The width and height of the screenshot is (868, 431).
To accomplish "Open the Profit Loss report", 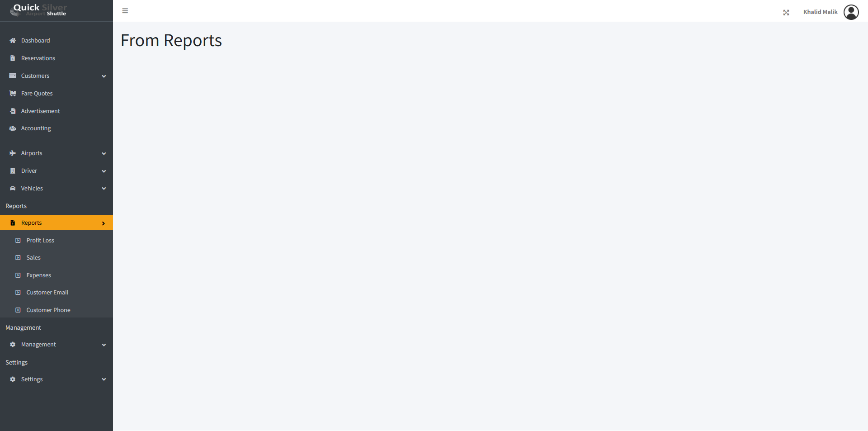I will (40, 241).
